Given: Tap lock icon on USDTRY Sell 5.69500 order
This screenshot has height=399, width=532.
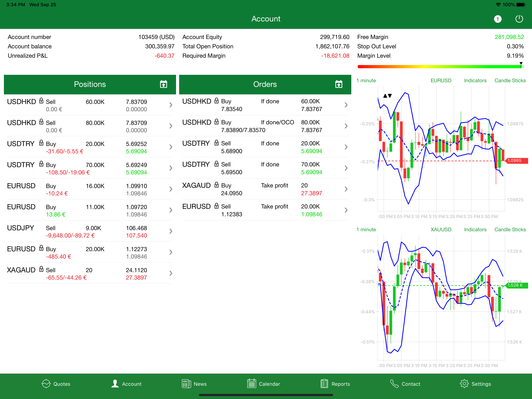Looking at the screenshot, I should click(217, 164).
